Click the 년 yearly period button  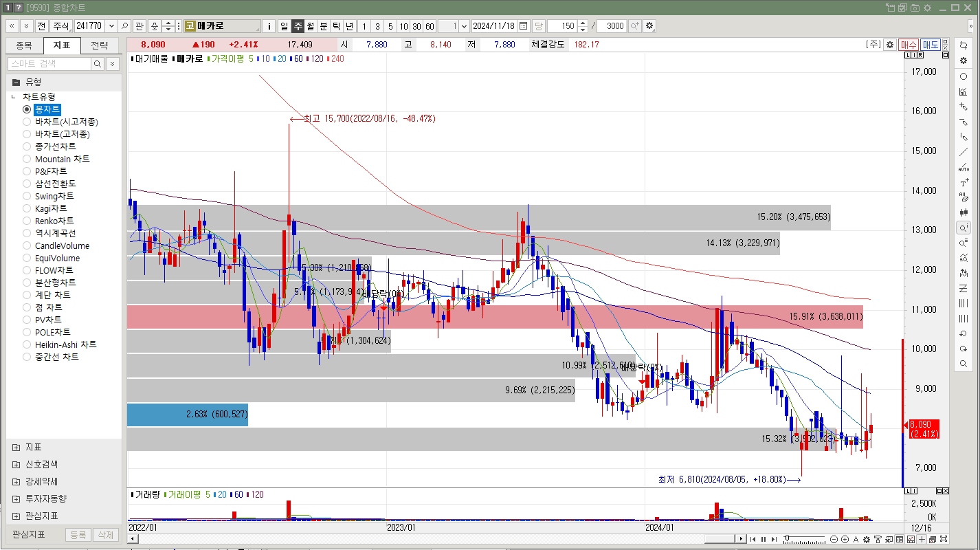(x=350, y=26)
